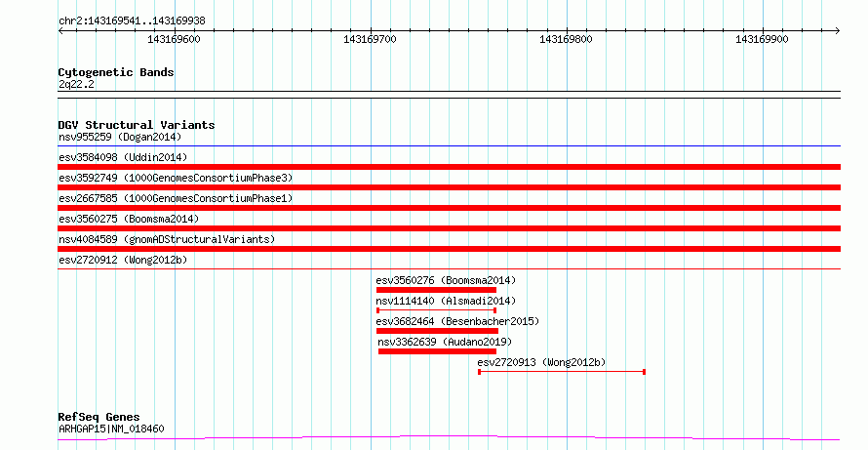Click the 143169800 ruler tick label
The image size is (868, 450).
tap(566, 39)
